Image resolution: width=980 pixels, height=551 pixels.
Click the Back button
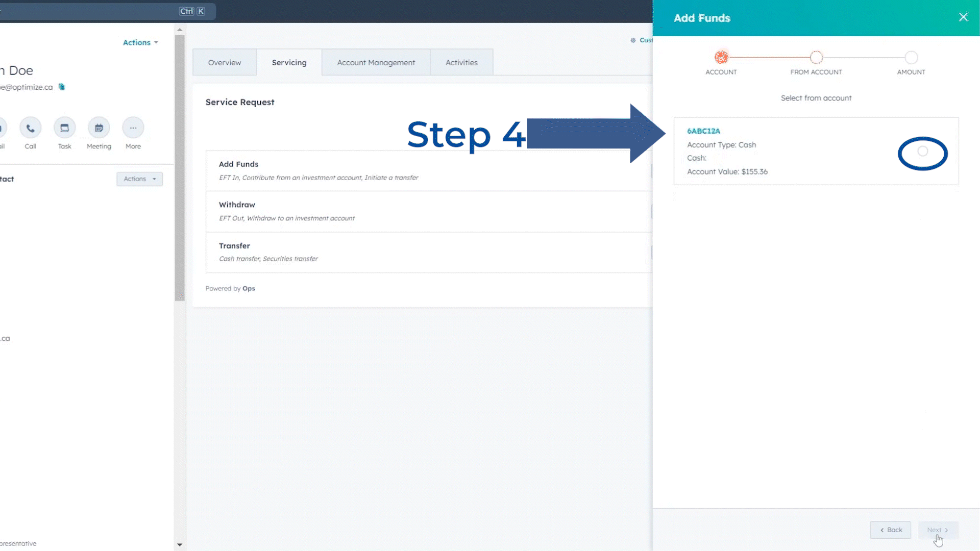(891, 530)
